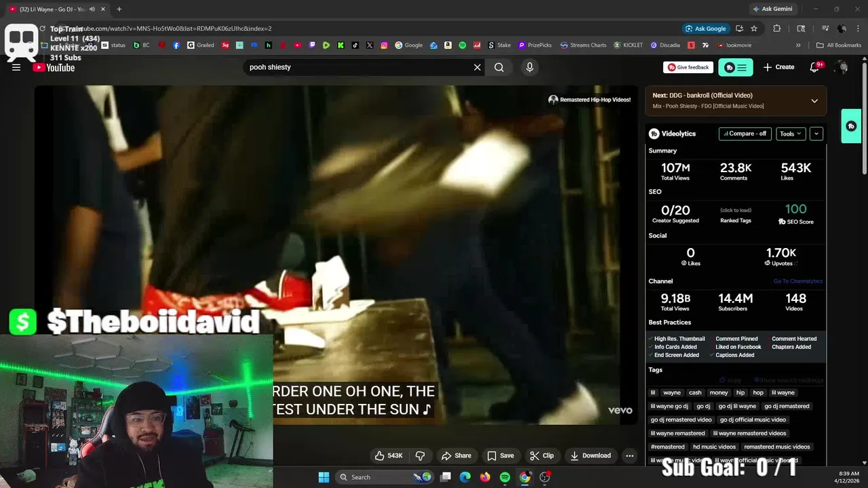Viewport: 868px width, 488px height.
Task: Click the 14.4M Subscribers stat
Action: coord(735,302)
